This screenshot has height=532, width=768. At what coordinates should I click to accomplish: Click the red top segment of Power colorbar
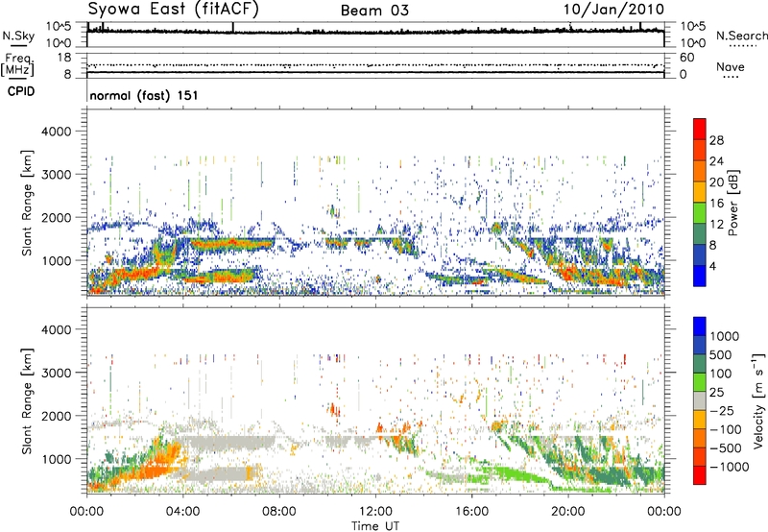tap(700, 129)
